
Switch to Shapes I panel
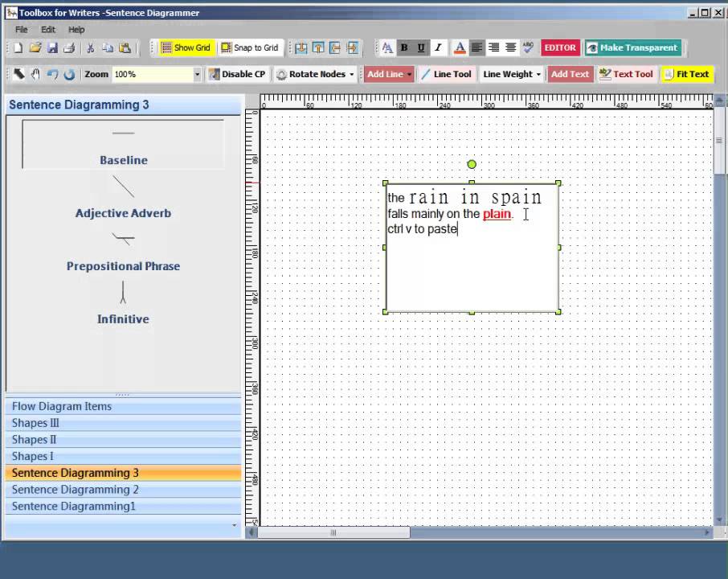(x=124, y=457)
